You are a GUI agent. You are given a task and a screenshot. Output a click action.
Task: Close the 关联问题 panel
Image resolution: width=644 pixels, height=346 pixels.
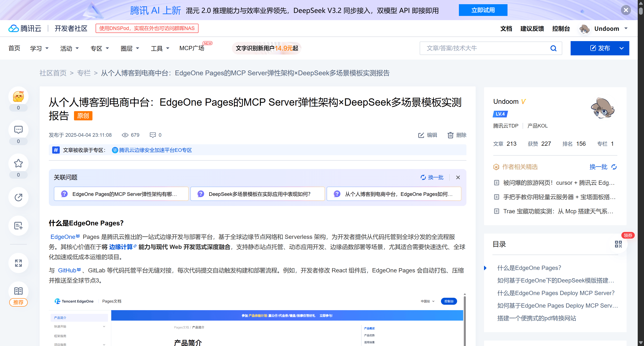click(x=458, y=177)
